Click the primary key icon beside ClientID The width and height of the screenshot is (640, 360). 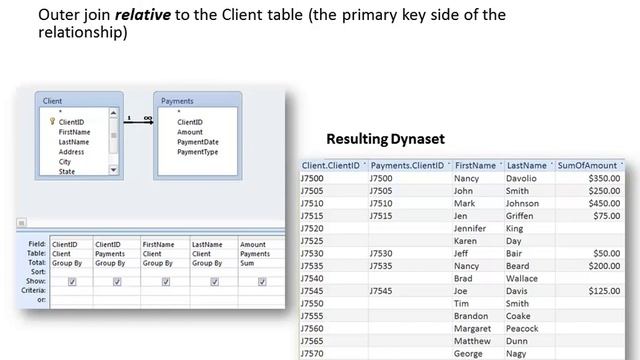point(52,121)
